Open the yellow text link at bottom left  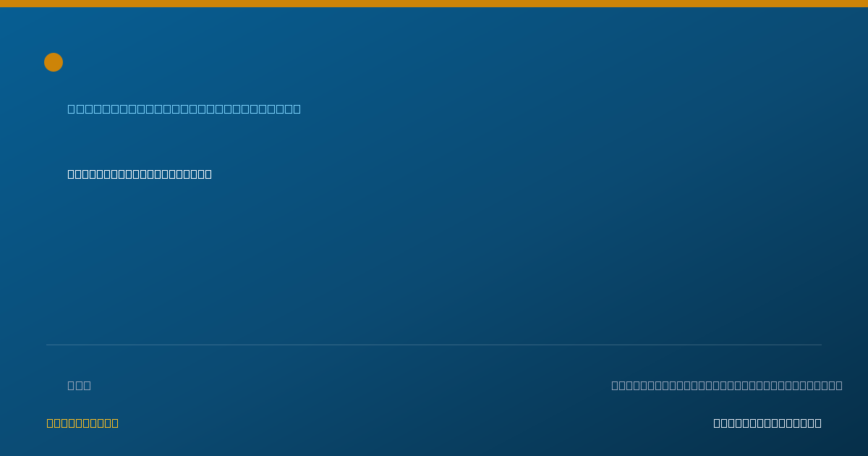pyautogui.click(x=82, y=423)
